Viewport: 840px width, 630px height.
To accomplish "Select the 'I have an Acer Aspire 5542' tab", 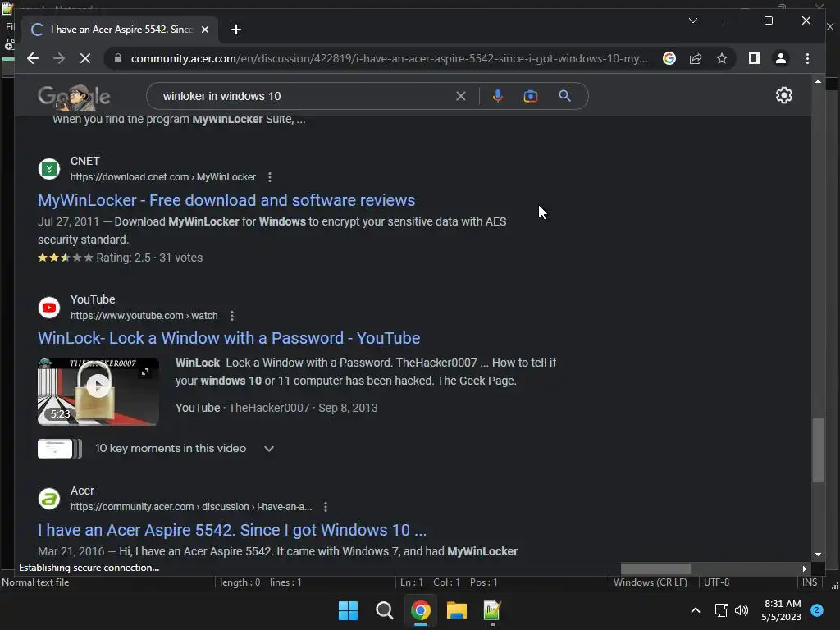I will coord(120,30).
